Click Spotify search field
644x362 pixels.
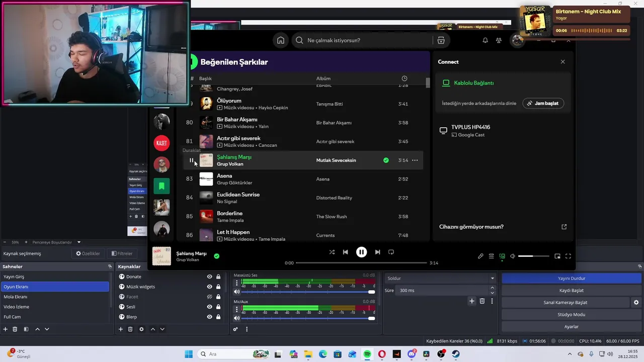click(x=362, y=40)
